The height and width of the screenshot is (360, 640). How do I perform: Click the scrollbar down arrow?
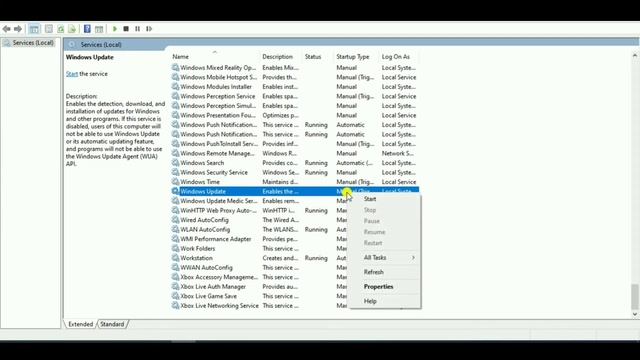point(635,314)
